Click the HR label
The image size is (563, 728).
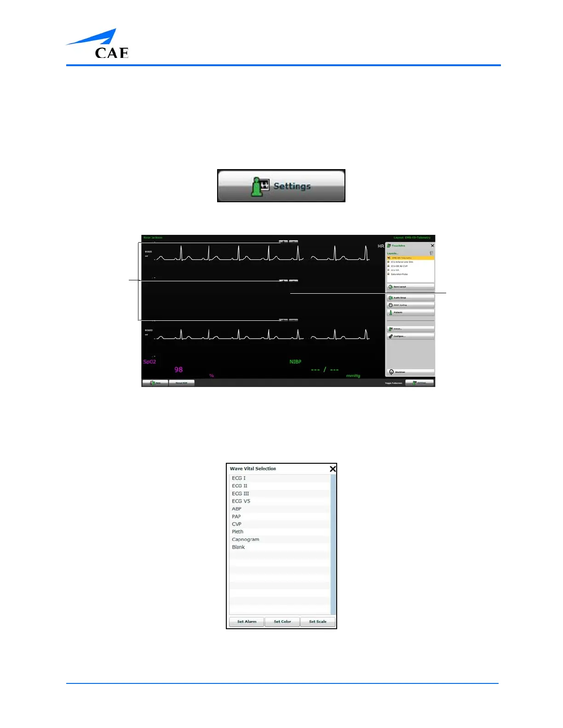point(381,246)
